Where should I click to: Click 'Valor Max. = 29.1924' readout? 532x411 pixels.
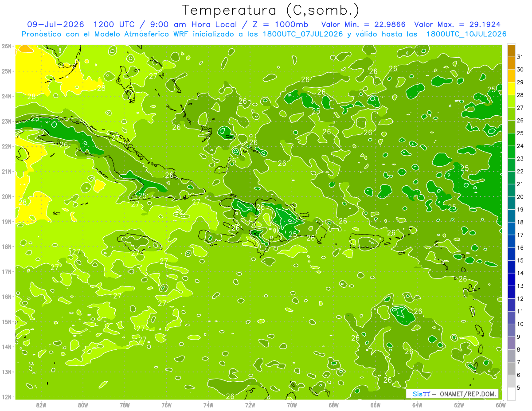coord(458,24)
